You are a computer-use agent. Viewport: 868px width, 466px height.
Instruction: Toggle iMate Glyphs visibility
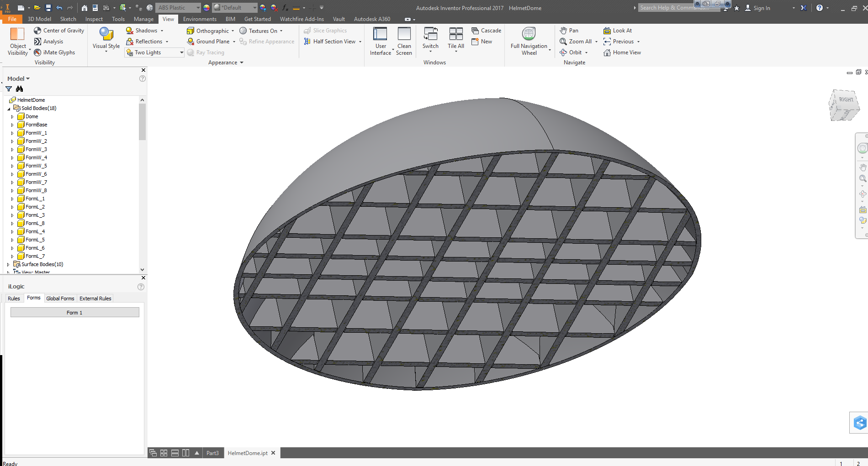tap(54, 52)
